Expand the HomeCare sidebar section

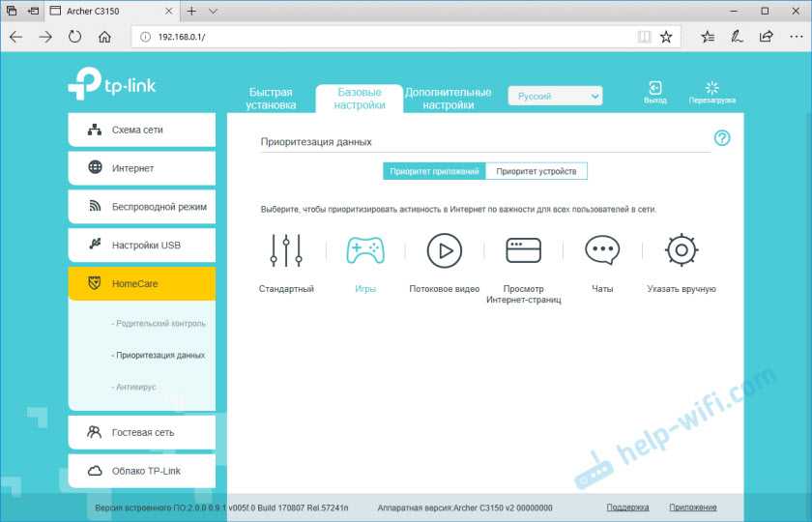(142, 284)
